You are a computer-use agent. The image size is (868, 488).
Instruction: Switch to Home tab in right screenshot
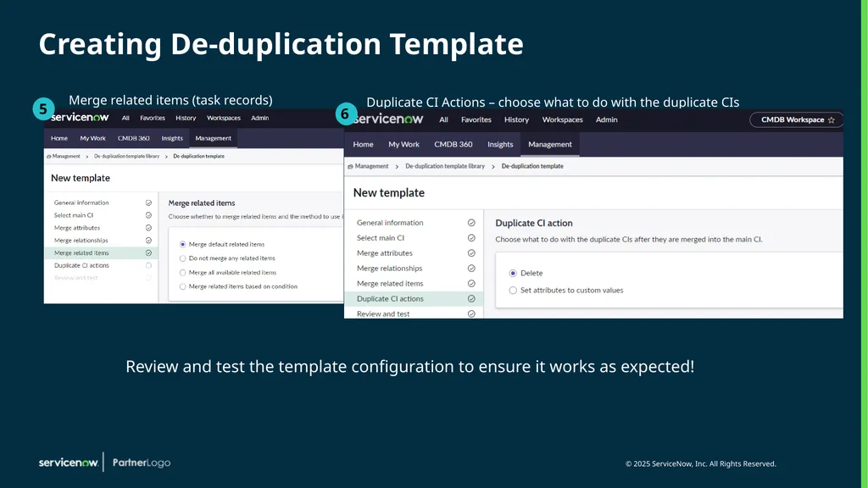(x=363, y=144)
